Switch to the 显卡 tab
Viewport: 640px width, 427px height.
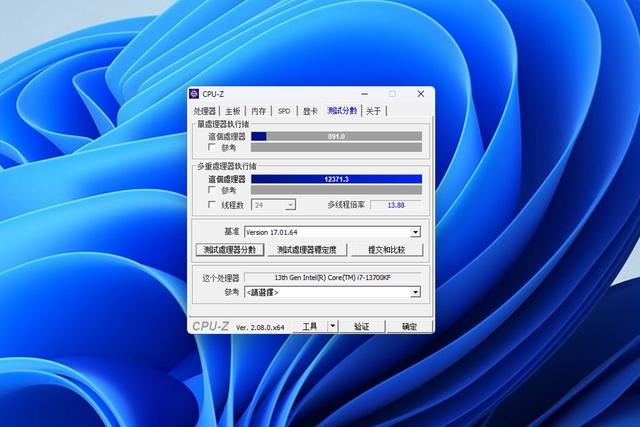[310, 111]
